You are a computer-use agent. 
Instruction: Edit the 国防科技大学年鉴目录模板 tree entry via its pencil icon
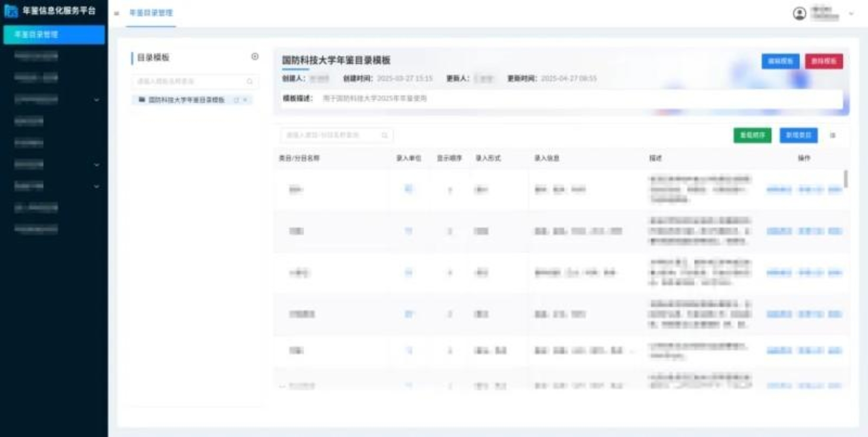tap(237, 100)
